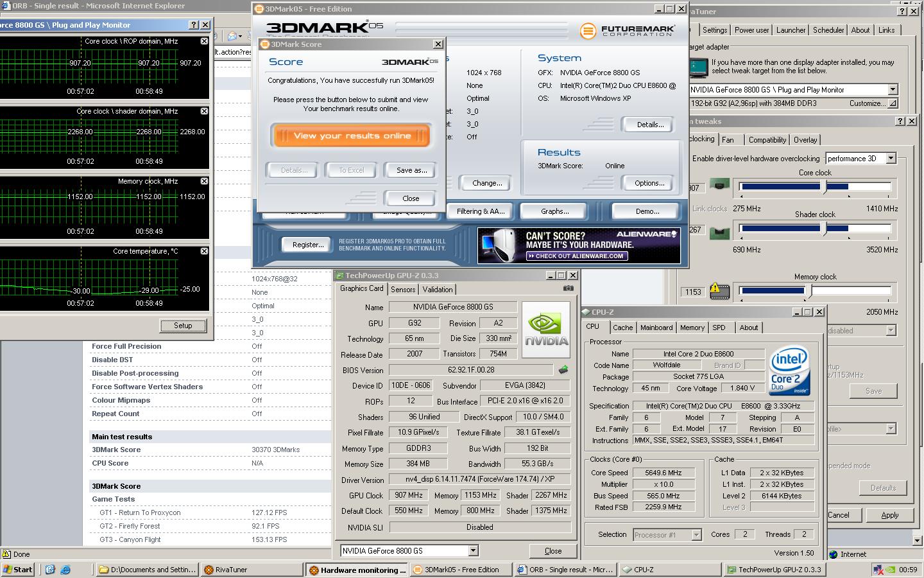Click Filtering & AA button in 3DMark05
This screenshot has height=578, width=924.
point(481,211)
